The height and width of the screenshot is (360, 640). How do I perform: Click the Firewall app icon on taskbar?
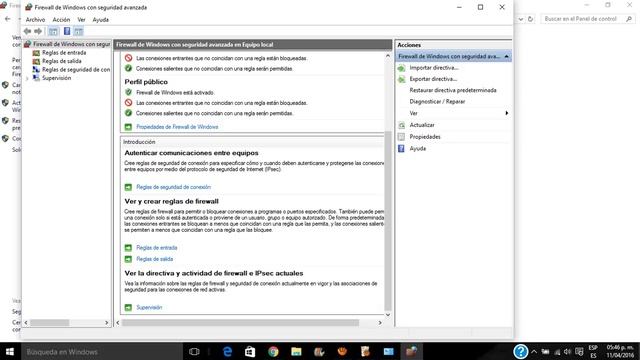[x=411, y=351]
